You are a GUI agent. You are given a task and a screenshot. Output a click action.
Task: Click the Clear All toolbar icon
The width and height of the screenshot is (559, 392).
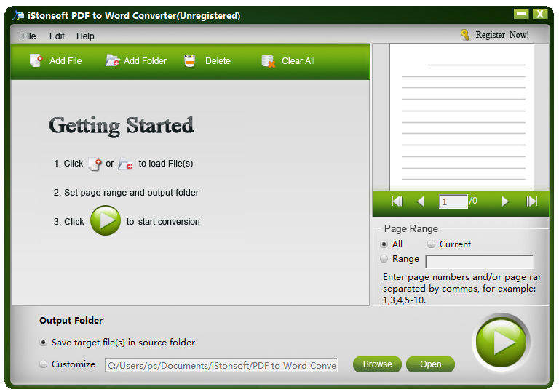click(268, 60)
